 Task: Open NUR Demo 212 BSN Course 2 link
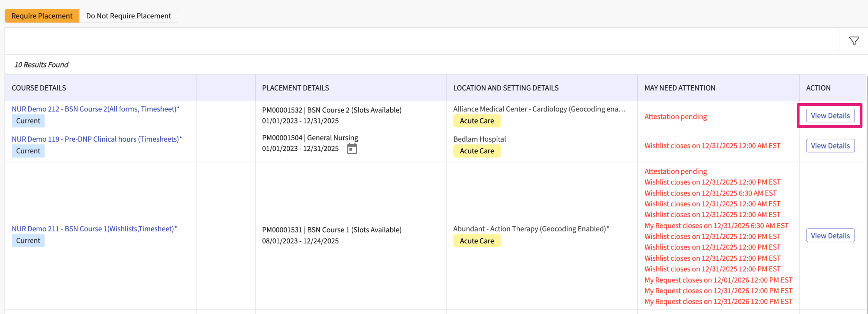point(95,109)
